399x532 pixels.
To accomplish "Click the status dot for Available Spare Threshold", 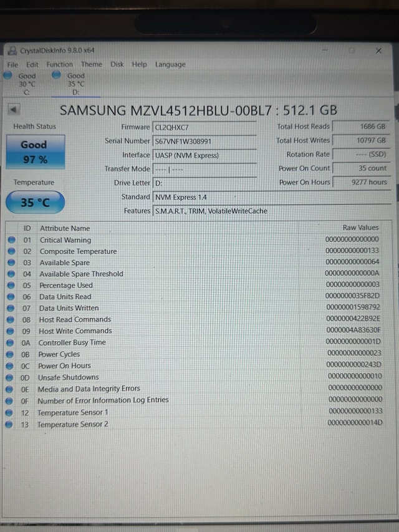I will (x=12, y=274).
